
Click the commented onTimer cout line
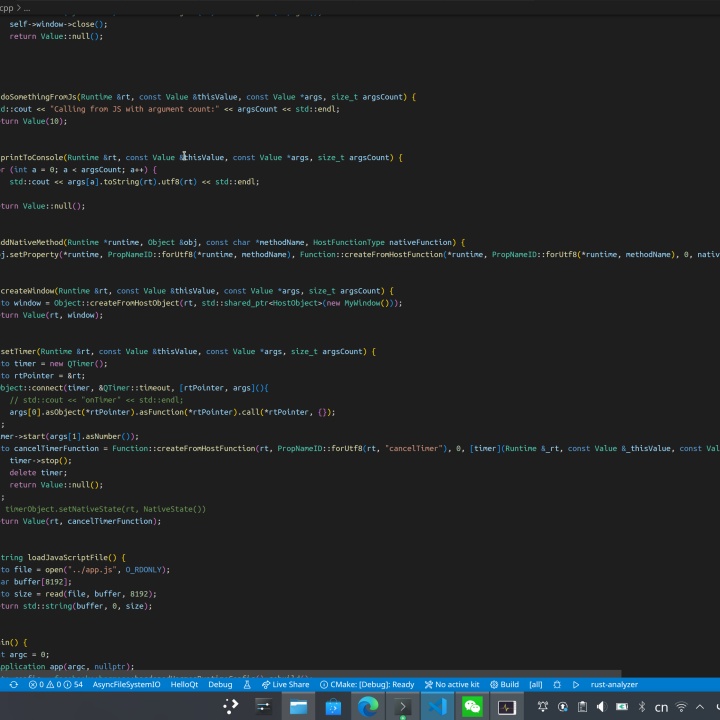click(96, 400)
